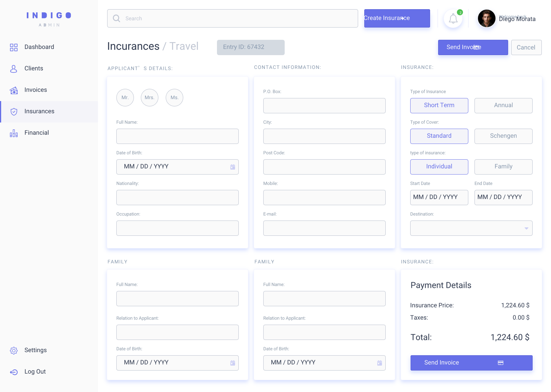The width and height of the screenshot is (551, 392).
Task: Click Log Out in sidebar
Action: point(49,372)
